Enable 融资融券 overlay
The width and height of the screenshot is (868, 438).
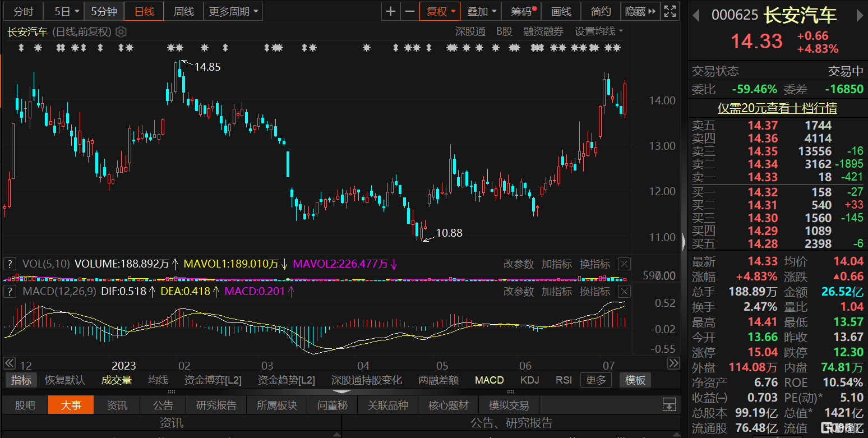pos(543,31)
